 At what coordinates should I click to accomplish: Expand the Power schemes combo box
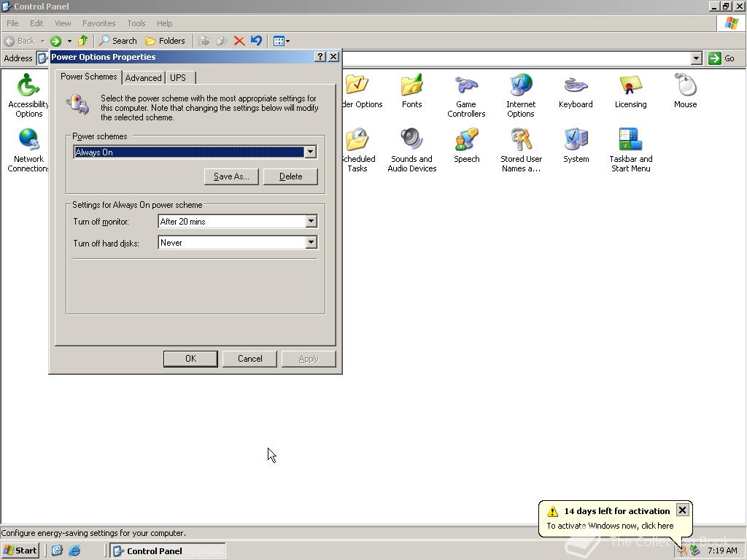(310, 152)
